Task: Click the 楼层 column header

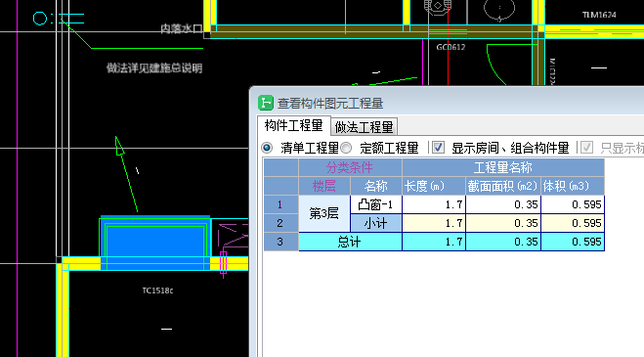Action: click(x=324, y=186)
